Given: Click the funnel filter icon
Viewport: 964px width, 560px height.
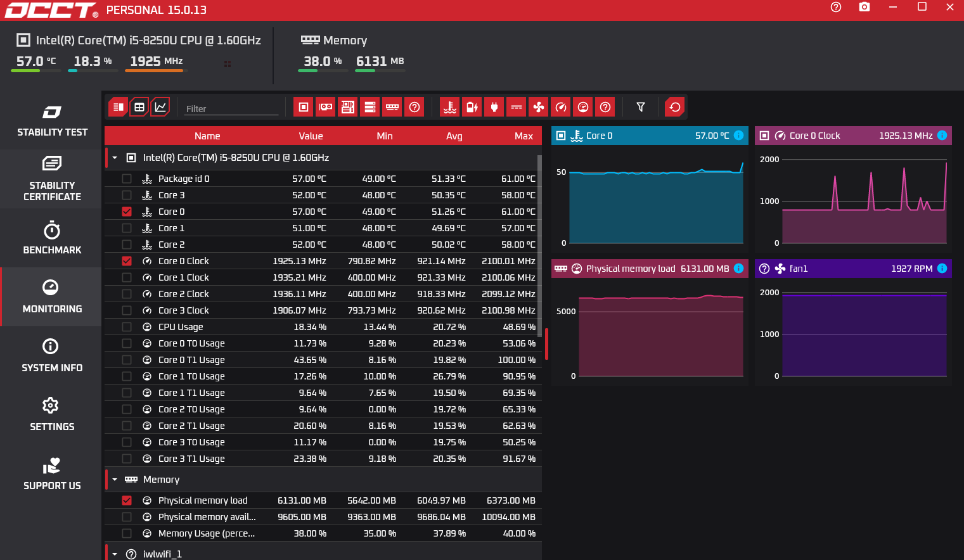Looking at the screenshot, I should coord(641,107).
